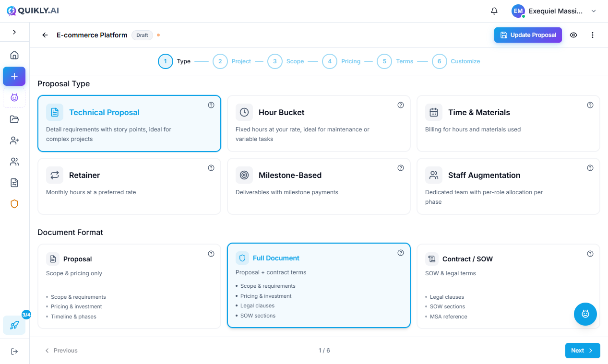
Task: Click the Quikly.AI logo
Action: 33,11
